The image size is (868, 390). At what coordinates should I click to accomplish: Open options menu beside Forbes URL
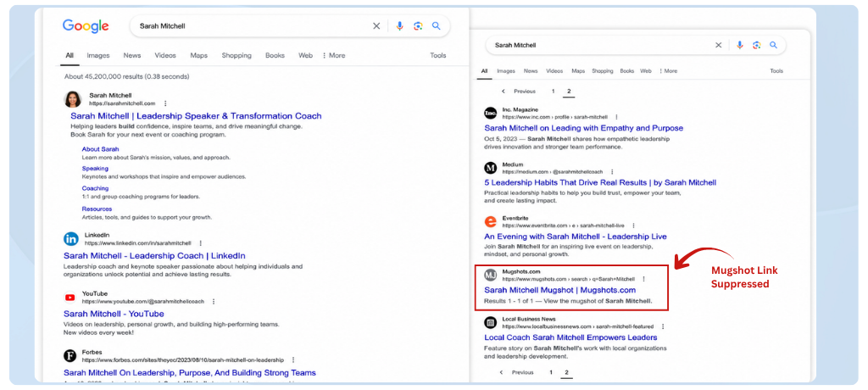coord(292,360)
